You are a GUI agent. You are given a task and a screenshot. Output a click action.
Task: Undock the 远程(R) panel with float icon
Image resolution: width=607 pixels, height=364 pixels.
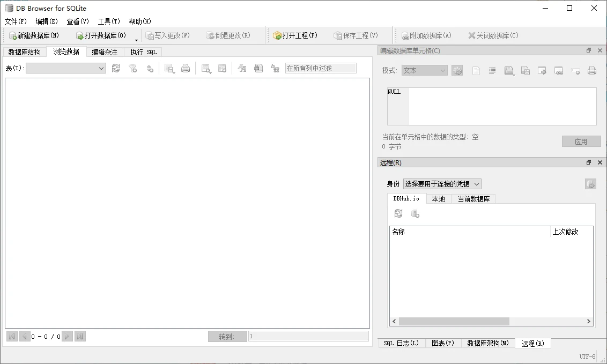pos(589,162)
